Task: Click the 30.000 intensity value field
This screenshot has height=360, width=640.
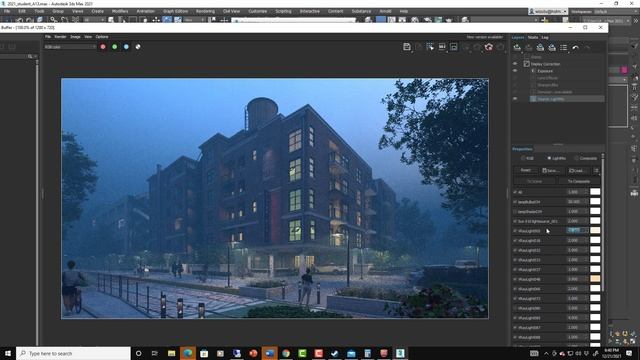Action: tap(575, 202)
